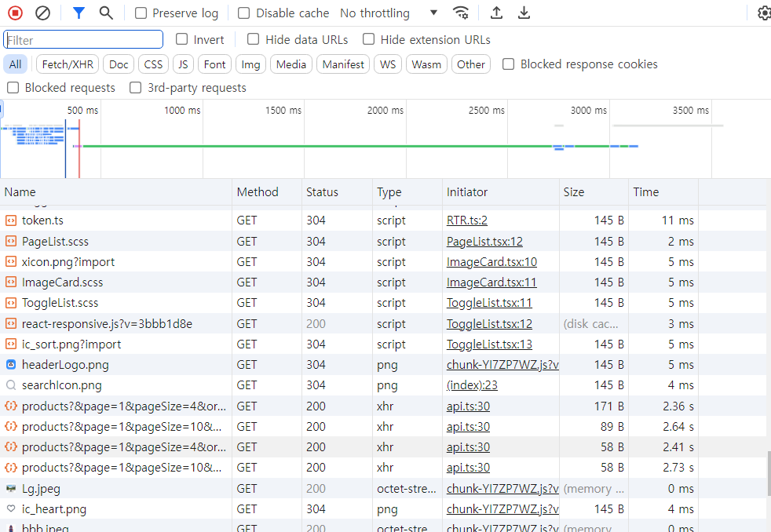771x532 pixels.
Task: Open ImageCard.tsx:10 initiator link
Action: pyautogui.click(x=491, y=262)
